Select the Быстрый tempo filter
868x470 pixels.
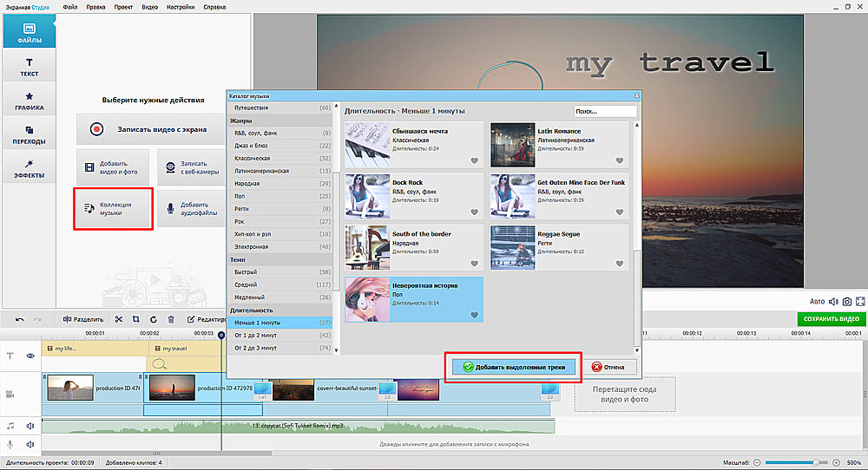pyautogui.click(x=280, y=272)
